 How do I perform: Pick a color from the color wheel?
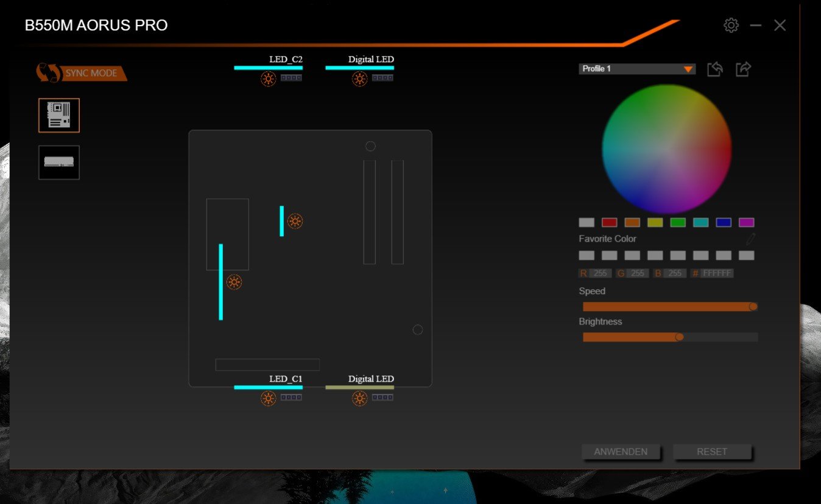coord(667,149)
